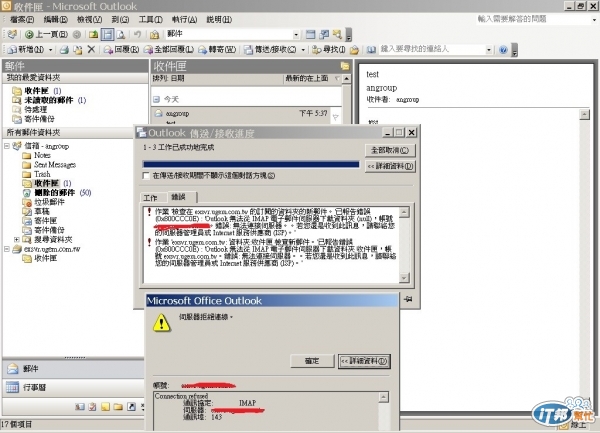The image size is (600, 433).
Task: Click the contact search input field
Action: click(x=432, y=49)
